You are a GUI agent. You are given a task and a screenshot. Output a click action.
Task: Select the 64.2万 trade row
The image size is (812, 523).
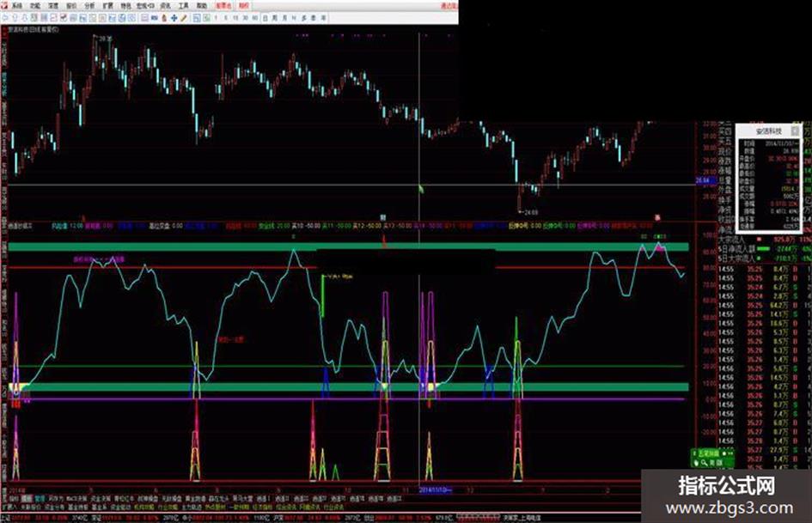(x=765, y=306)
